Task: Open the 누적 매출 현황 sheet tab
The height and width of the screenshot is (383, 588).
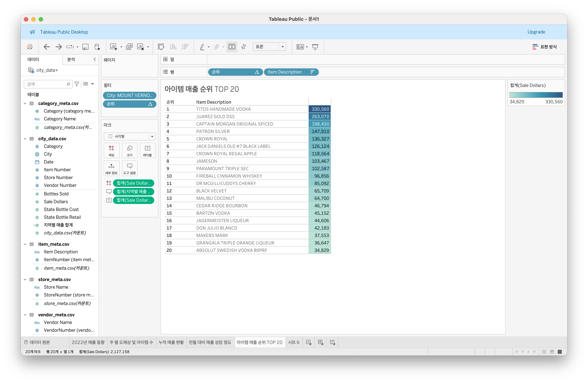Action: (x=171, y=342)
